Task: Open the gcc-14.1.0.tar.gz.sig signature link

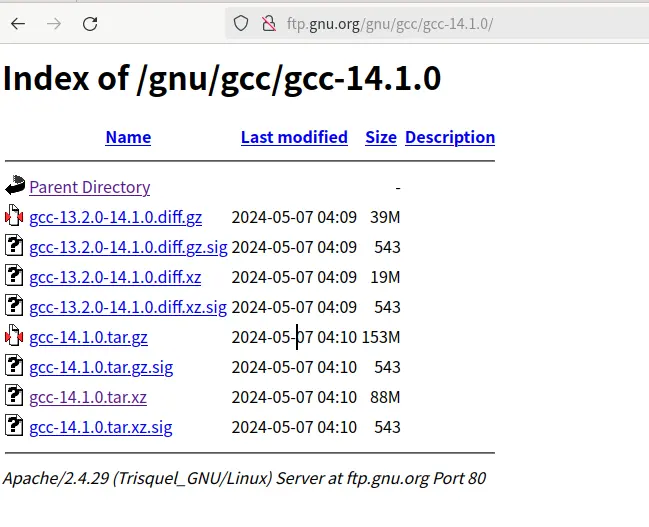Action: click(x=101, y=367)
